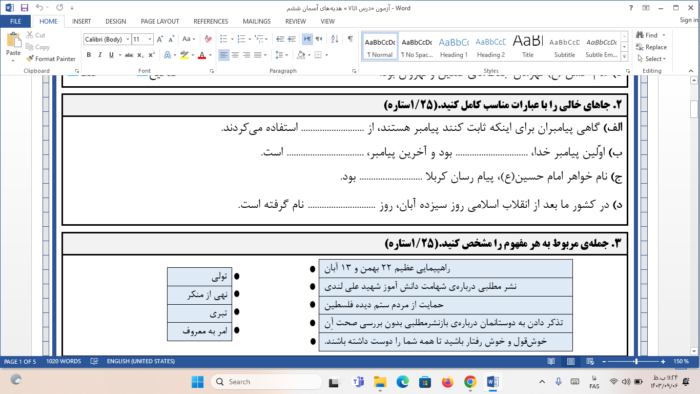This screenshot has width=700, height=394.
Task: Switch to Read Mode view
Action: click(551, 361)
